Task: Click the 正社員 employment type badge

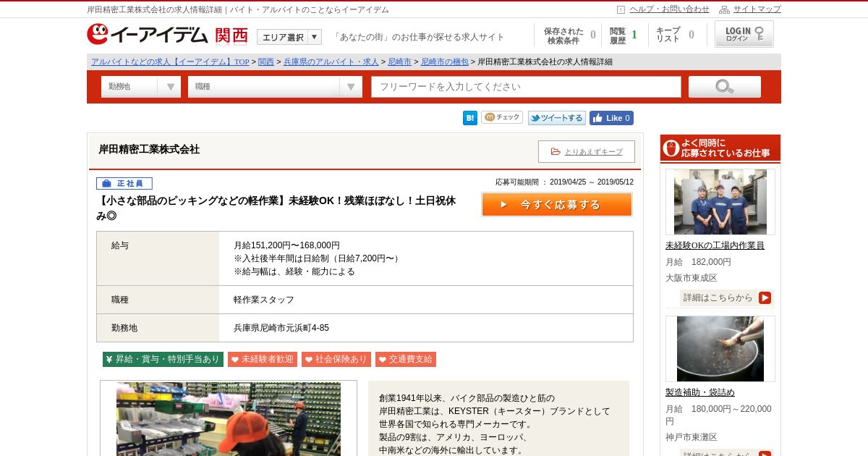Action: tap(124, 184)
